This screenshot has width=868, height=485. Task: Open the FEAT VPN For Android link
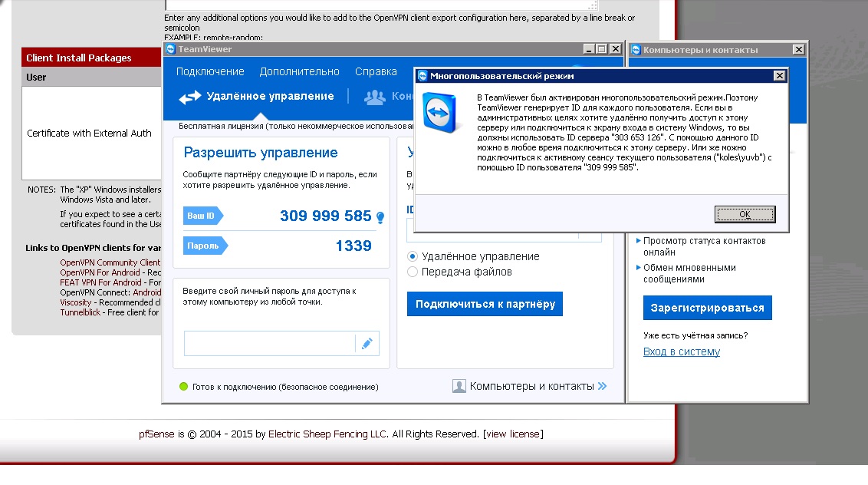tap(100, 282)
